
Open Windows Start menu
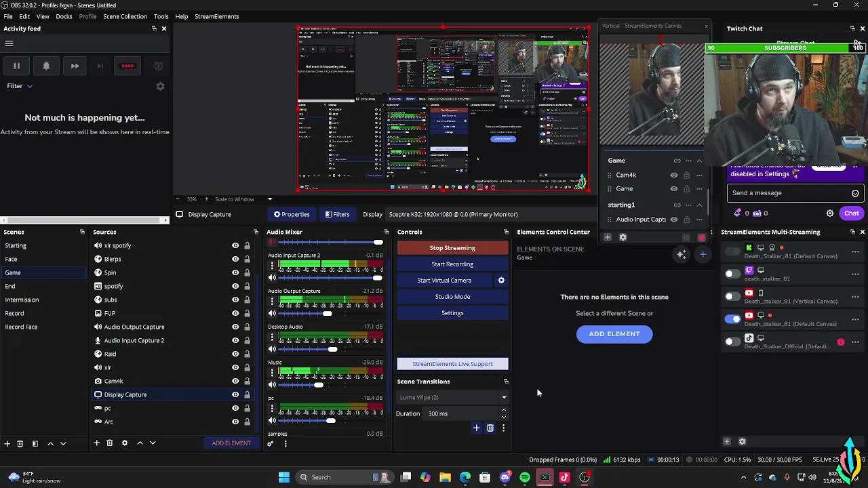(x=284, y=477)
